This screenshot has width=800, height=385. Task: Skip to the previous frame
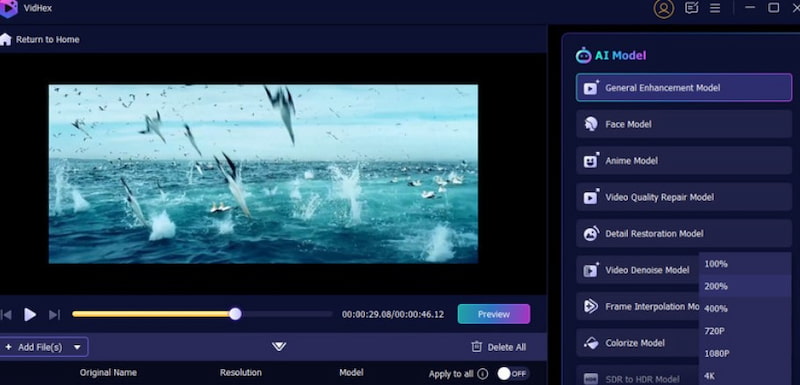[x=6, y=315]
